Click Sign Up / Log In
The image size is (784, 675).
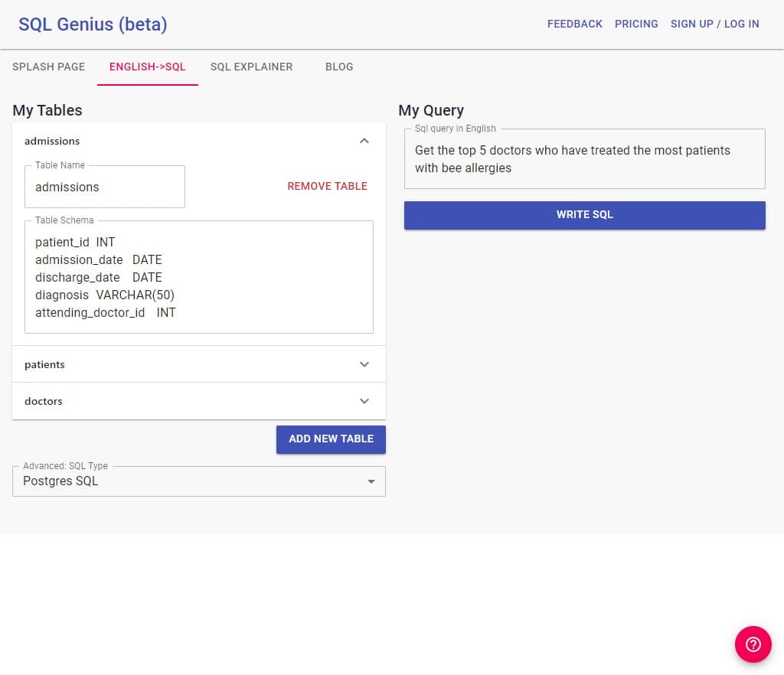[x=714, y=24]
